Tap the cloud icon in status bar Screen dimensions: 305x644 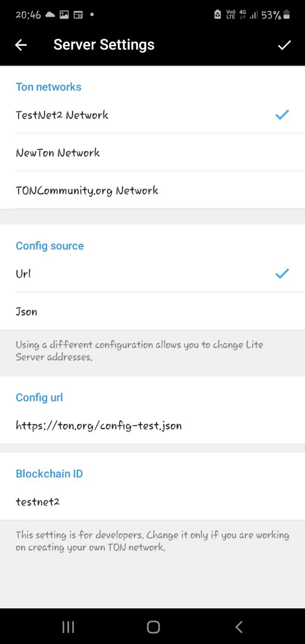[50, 15]
